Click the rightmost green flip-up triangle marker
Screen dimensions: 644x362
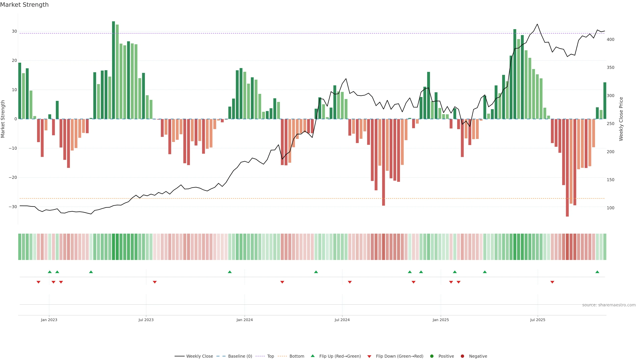597,272
